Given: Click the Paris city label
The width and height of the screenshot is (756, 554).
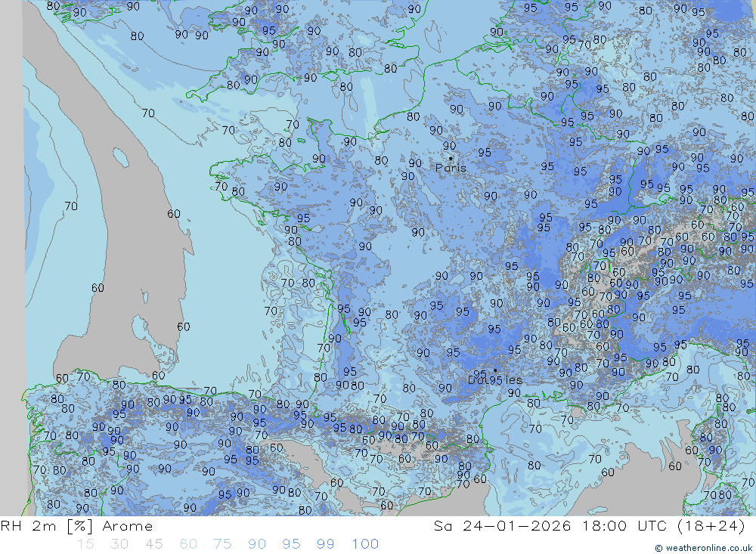Looking at the screenshot, I should click(x=451, y=168).
